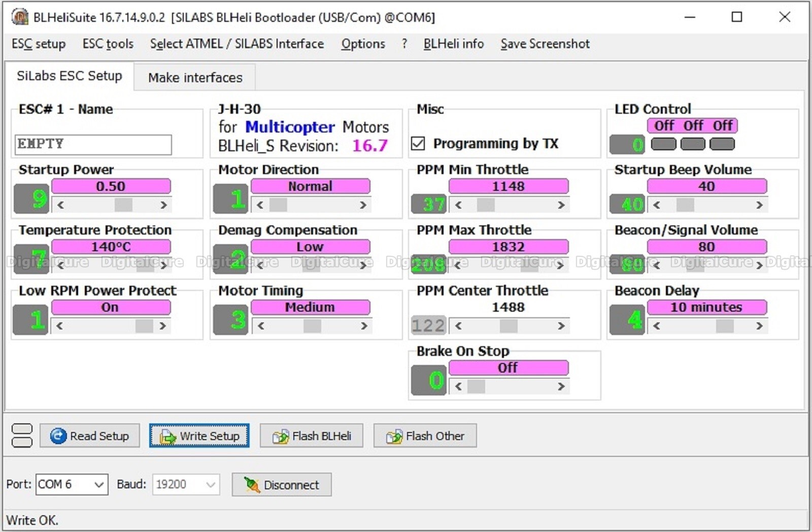Viewport: 812px width, 532px height.
Task: Decrease Motor Timing with left arrow
Action: coord(261,326)
